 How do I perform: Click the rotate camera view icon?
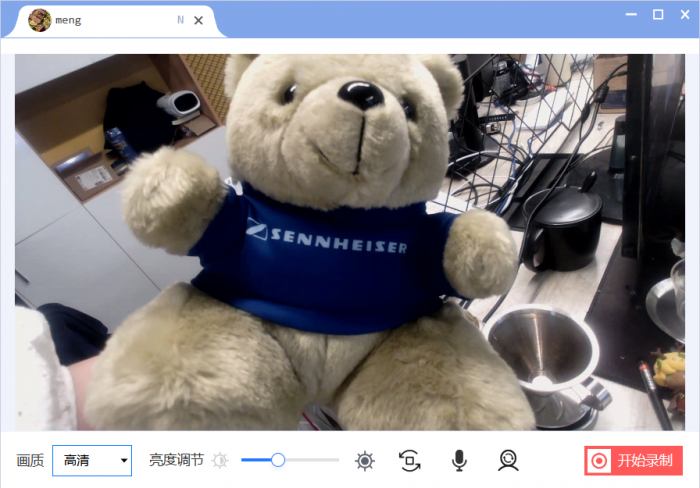pos(409,461)
